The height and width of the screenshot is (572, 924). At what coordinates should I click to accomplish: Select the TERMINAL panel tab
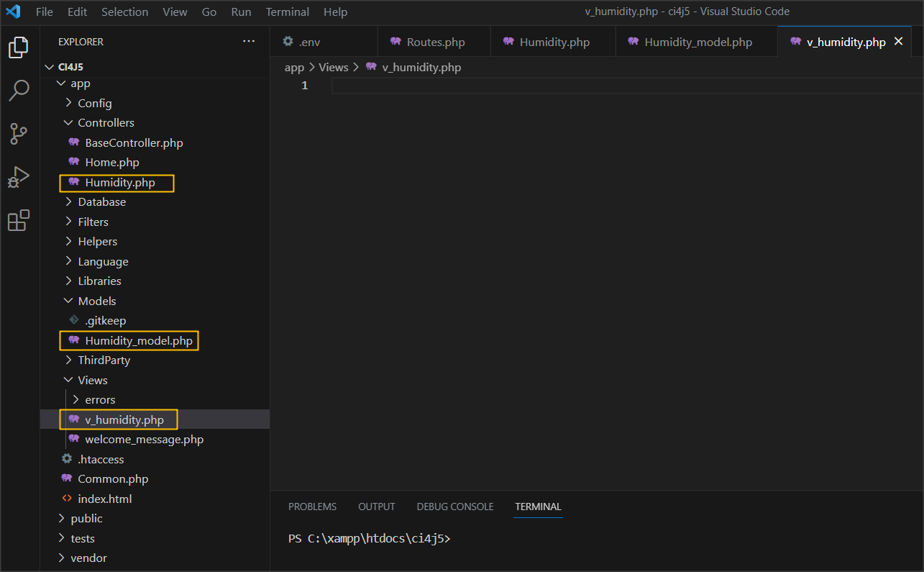tap(538, 507)
